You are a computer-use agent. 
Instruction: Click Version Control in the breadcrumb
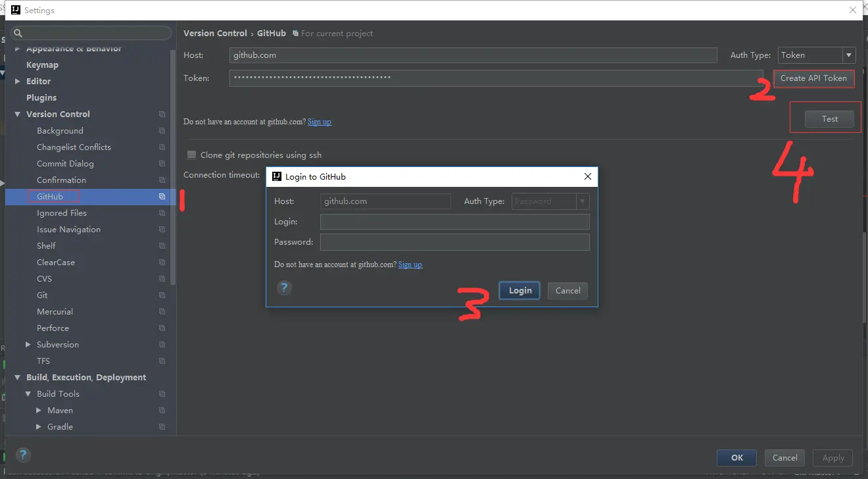pos(215,34)
